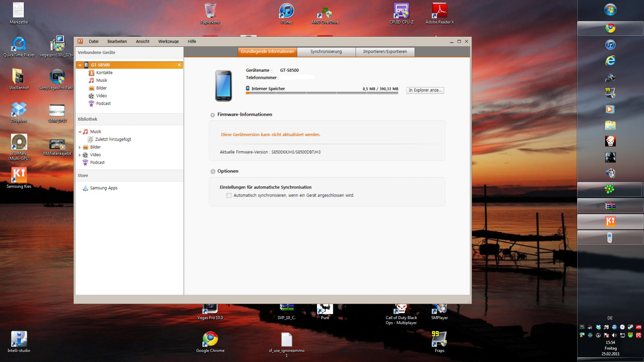Launch Fraps from the desktop
644x362 pixels.
point(440,342)
